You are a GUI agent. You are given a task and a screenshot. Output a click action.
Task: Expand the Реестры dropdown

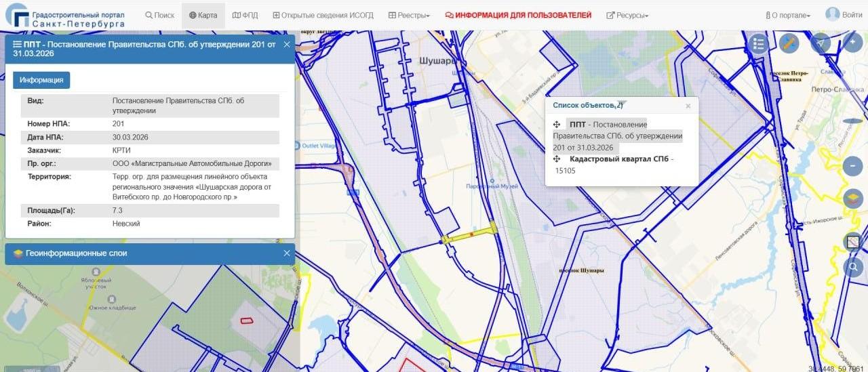click(410, 15)
